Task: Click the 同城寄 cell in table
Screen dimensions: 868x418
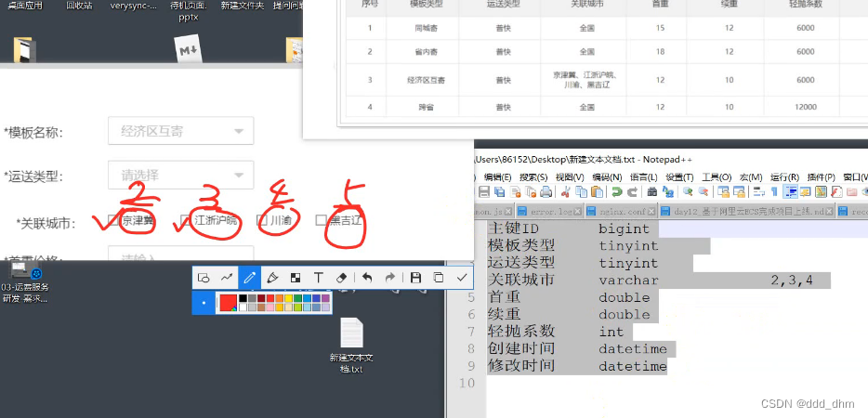Action: (x=426, y=28)
